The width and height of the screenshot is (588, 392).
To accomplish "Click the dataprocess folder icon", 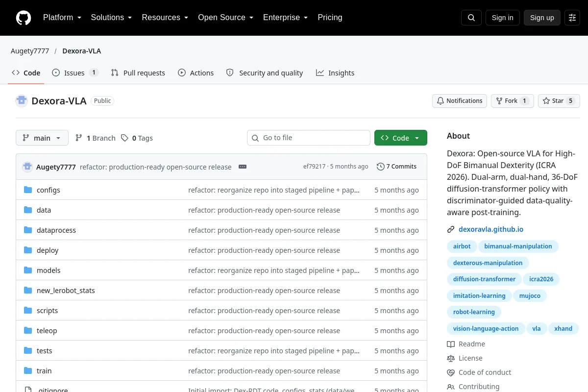I will pyautogui.click(x=28, y=230).
